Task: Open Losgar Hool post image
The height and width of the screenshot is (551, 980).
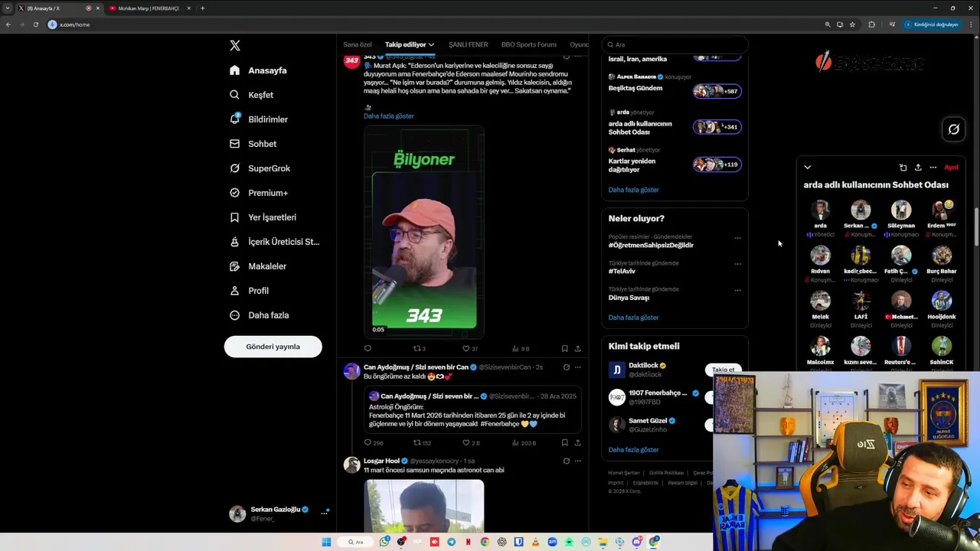Action: tap(424, 505)
